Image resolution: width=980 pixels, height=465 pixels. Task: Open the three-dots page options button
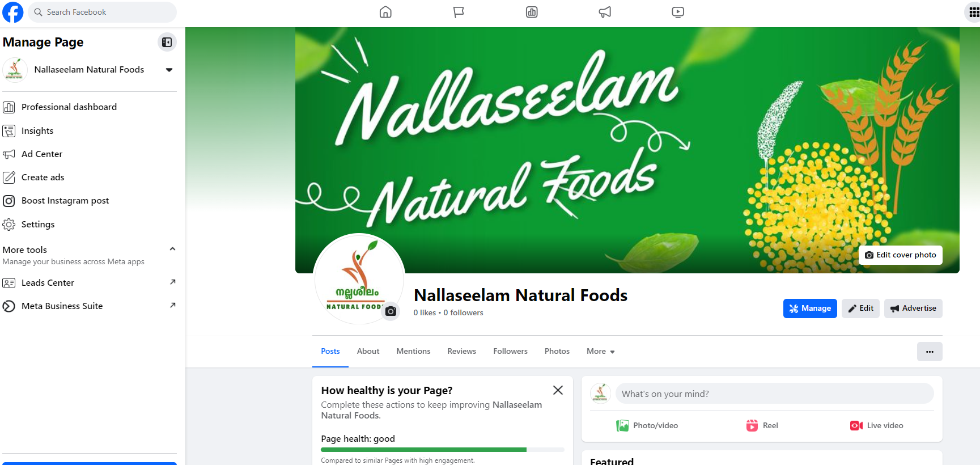tap(930, 352)
